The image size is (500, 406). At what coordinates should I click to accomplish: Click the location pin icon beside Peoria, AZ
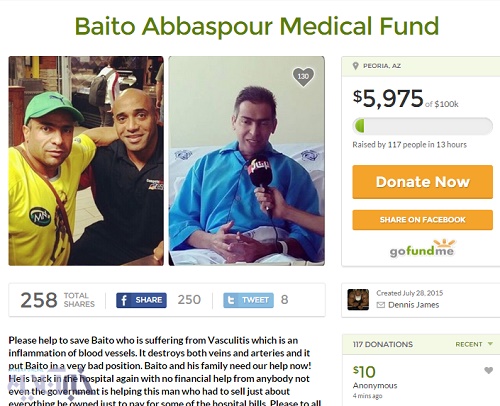click(356, 66)
